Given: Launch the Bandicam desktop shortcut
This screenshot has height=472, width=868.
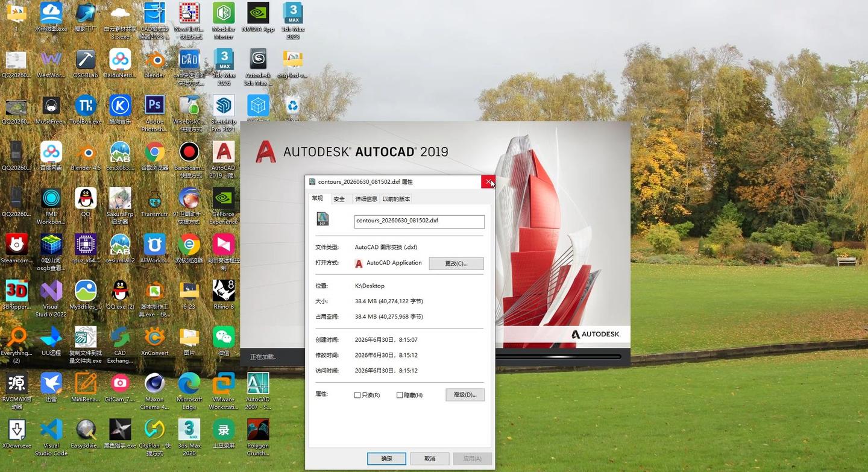Looking at the screenshot, I should pos(189,159).
